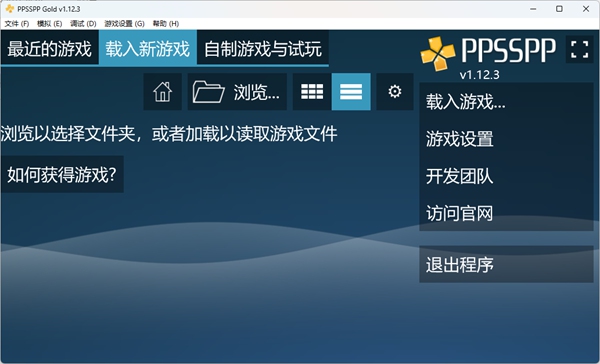The height and width of the screenshot is (364, 600).
Task: Click 退出程序 to exit
Action: pos(506,264)
